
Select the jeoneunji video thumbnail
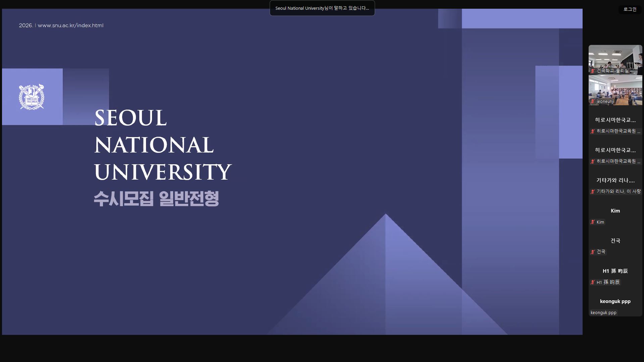tap(615, 90)
